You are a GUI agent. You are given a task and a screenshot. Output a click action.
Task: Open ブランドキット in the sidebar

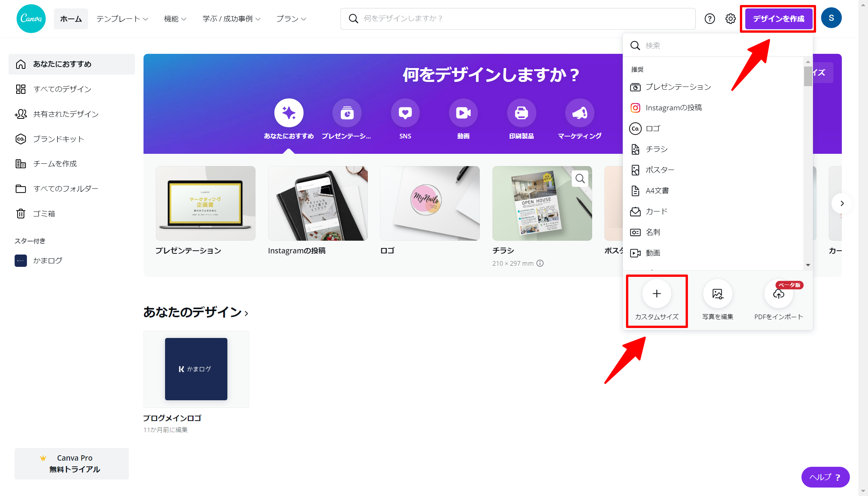72,139
